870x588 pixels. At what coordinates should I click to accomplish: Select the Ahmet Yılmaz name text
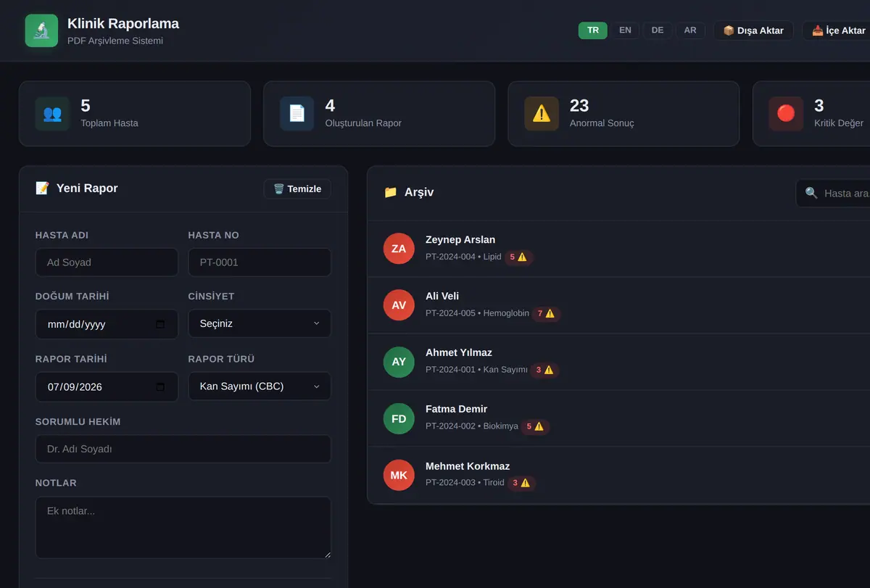[x=459, y=352]
